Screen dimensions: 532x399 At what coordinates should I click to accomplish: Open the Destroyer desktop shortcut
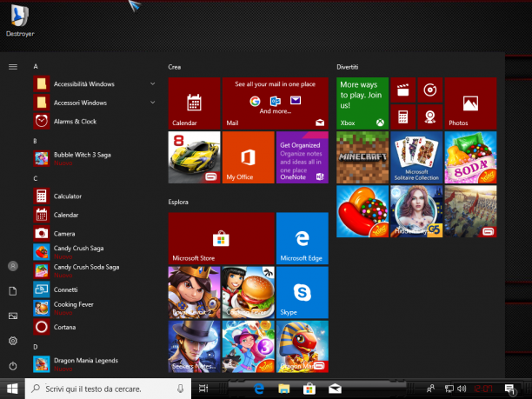[x=20, y=20]
